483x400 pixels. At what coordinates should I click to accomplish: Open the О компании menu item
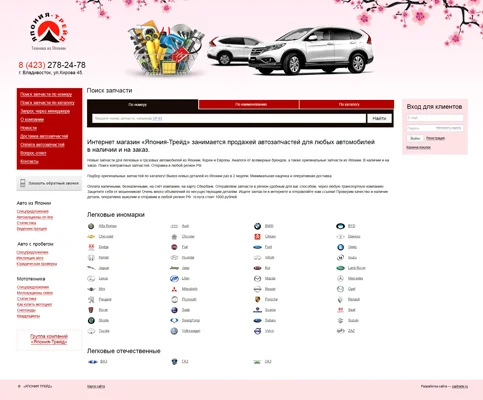coord(32,119)
